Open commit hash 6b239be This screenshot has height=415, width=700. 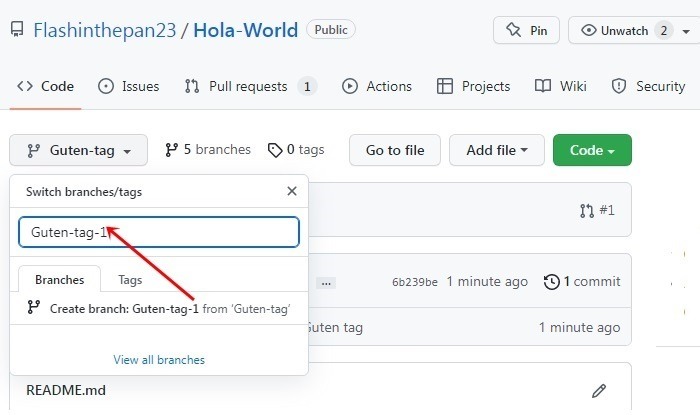point(415,282)
